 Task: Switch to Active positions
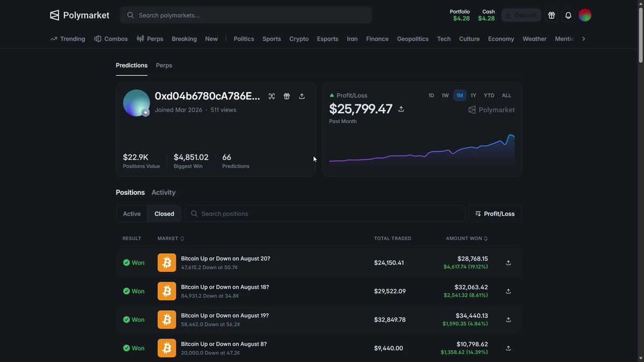(x=131, y=213)
